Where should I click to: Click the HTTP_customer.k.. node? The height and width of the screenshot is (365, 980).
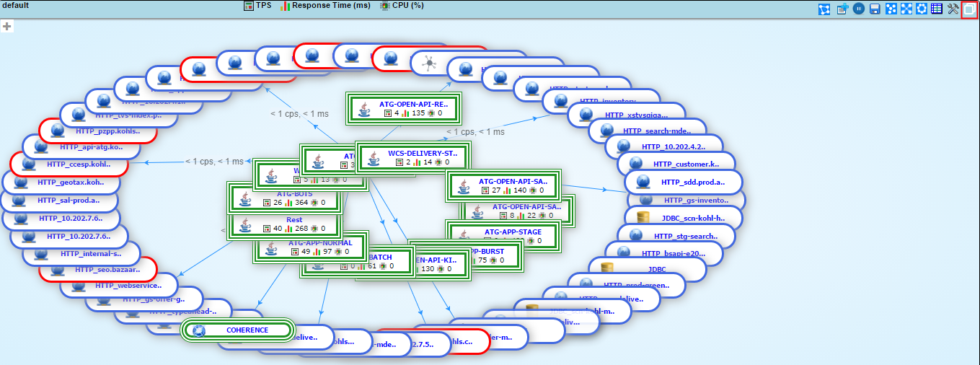coord(676,164)
